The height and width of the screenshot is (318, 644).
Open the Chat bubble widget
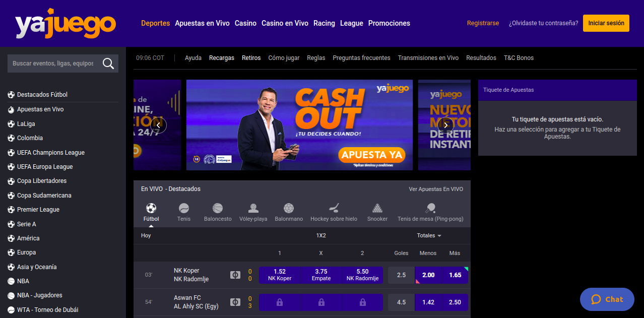(607, 299)
